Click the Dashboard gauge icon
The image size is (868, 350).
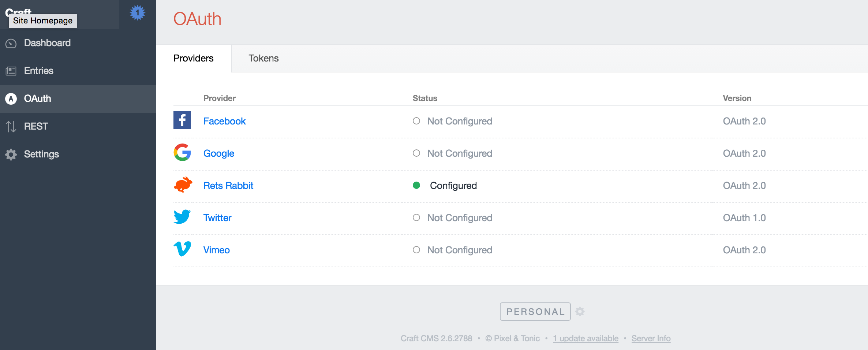pos(11,44)
